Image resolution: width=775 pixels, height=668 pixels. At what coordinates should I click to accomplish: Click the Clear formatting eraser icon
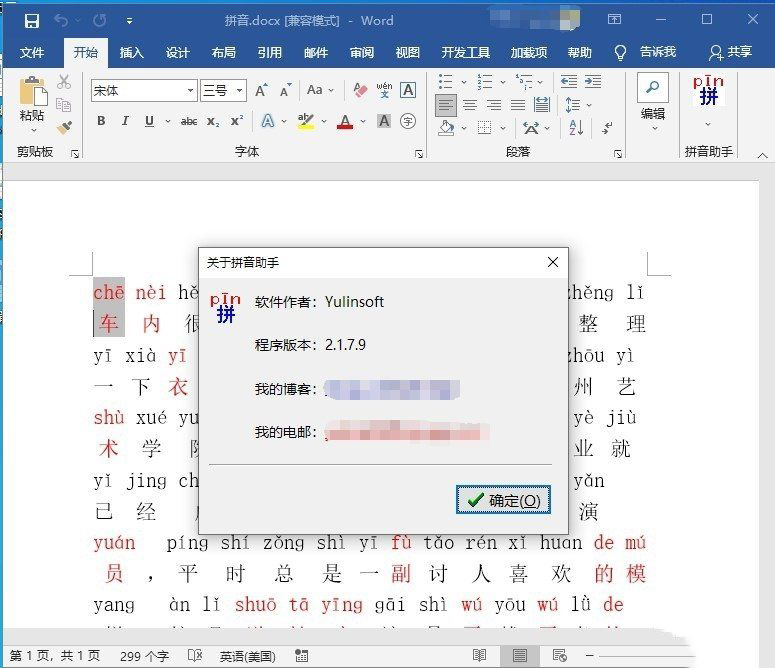point(360,90)
